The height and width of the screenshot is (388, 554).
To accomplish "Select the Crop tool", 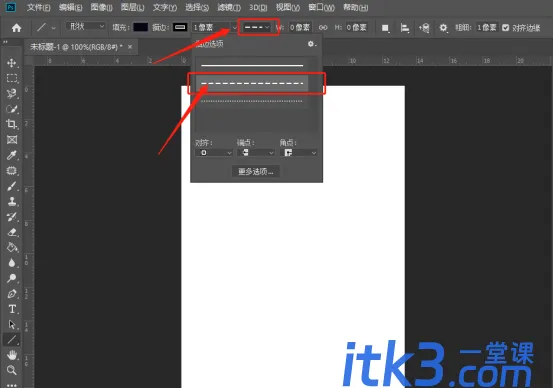I will click(12, 124).
